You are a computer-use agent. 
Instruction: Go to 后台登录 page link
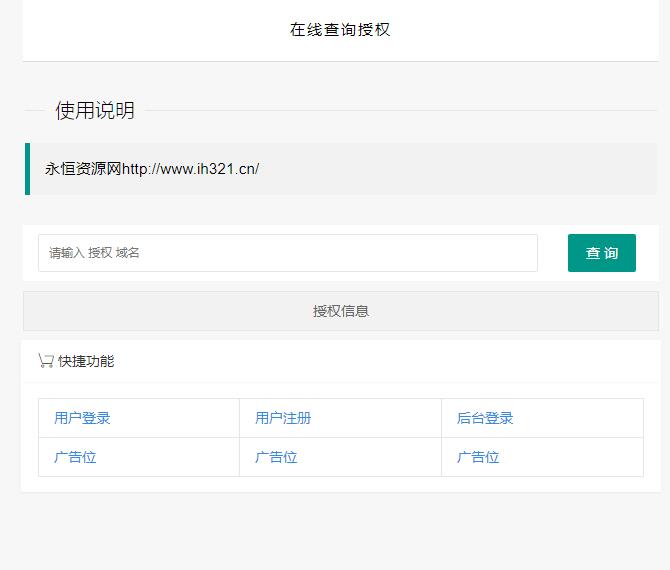click(x=485, y=418)
